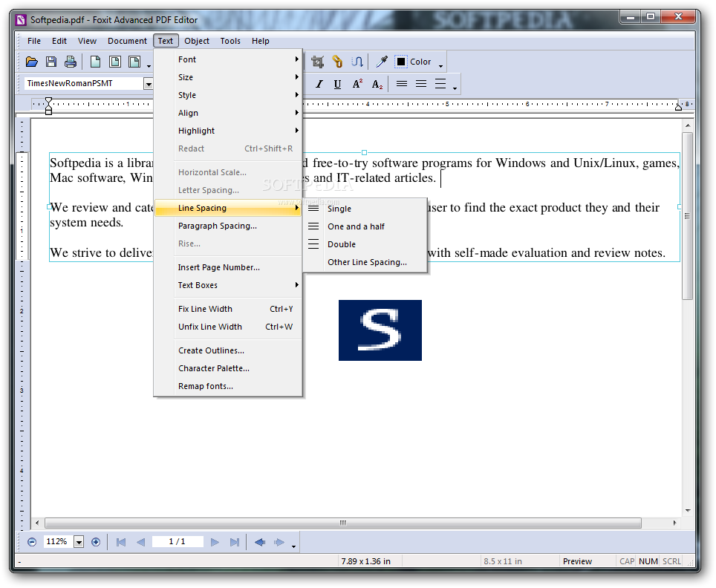Print using the printer icon
Viewport: 716px width, 588px height.
[x=71, y=62]
